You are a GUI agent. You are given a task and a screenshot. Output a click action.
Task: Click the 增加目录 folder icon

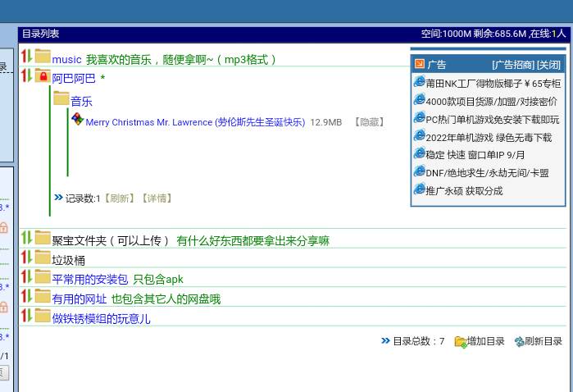pyautogui.click(x=461, y=341)
